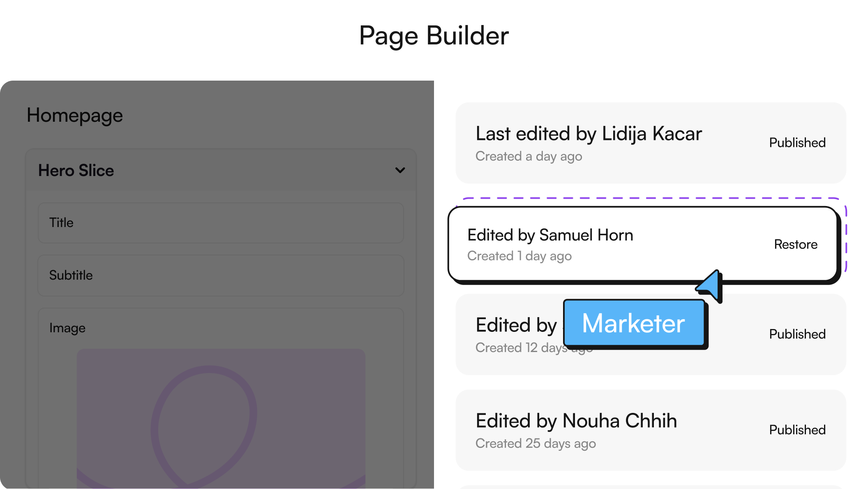868x489 pixels.
Task: Select the Edited by Samuel Horn version
Action: 550,235
